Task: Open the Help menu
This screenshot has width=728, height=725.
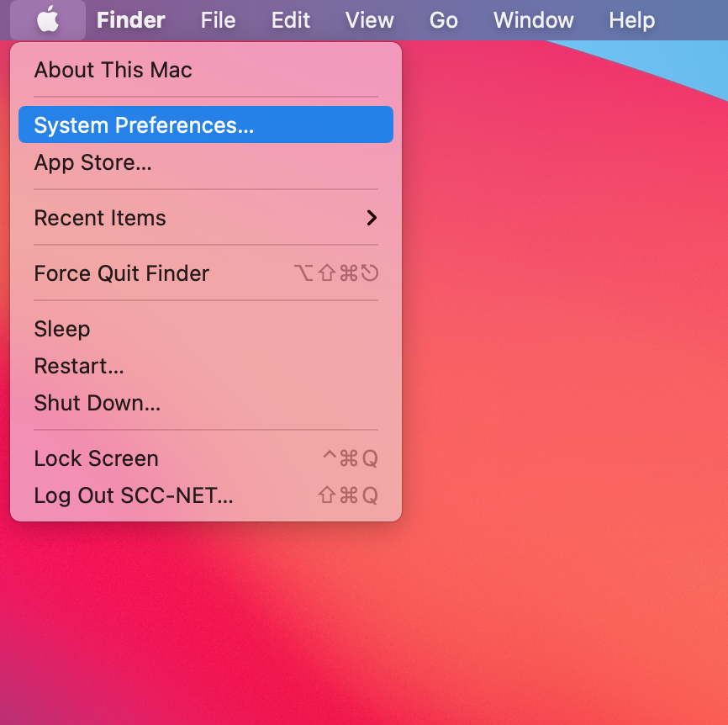Action: 632,20
